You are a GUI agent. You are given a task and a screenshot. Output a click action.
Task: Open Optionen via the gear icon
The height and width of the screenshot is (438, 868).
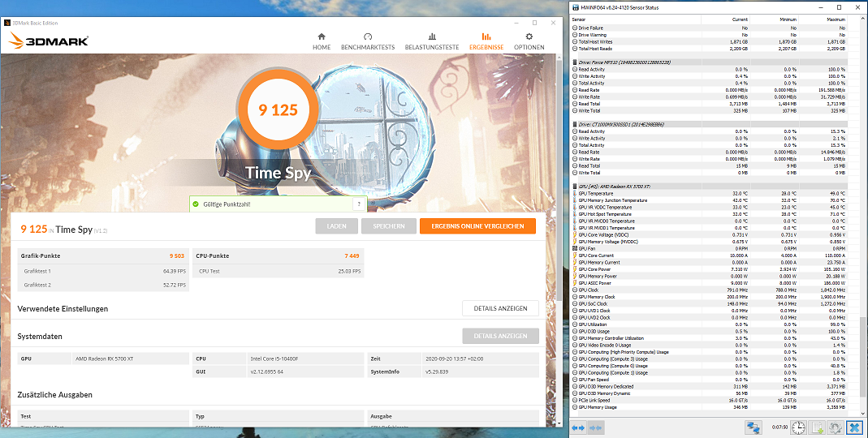529,36
